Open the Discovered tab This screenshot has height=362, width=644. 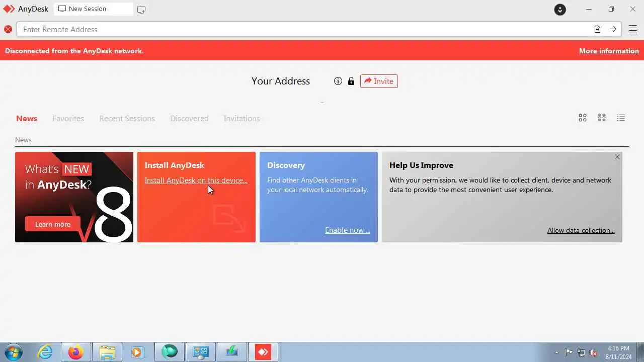pyautogui.click(x=189, y=119)
